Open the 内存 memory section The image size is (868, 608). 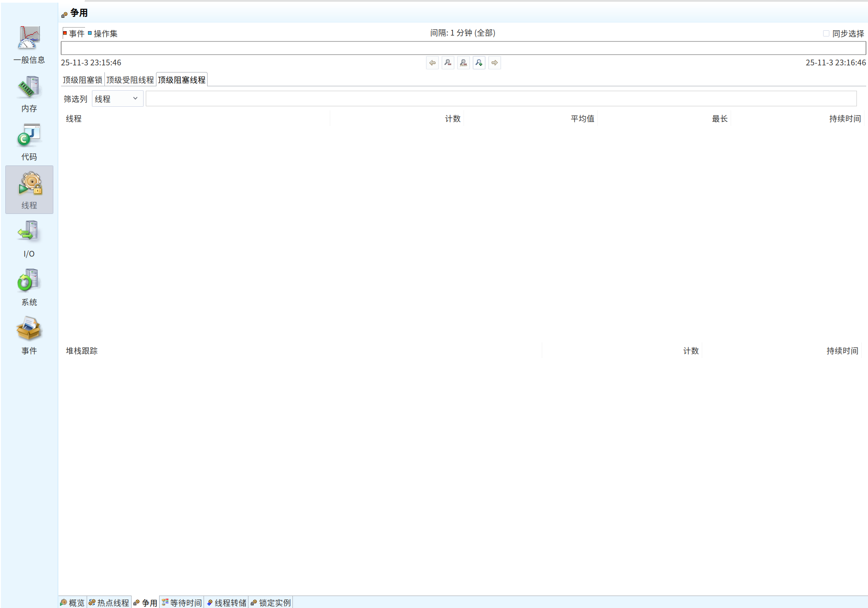(x=29, y=93)
